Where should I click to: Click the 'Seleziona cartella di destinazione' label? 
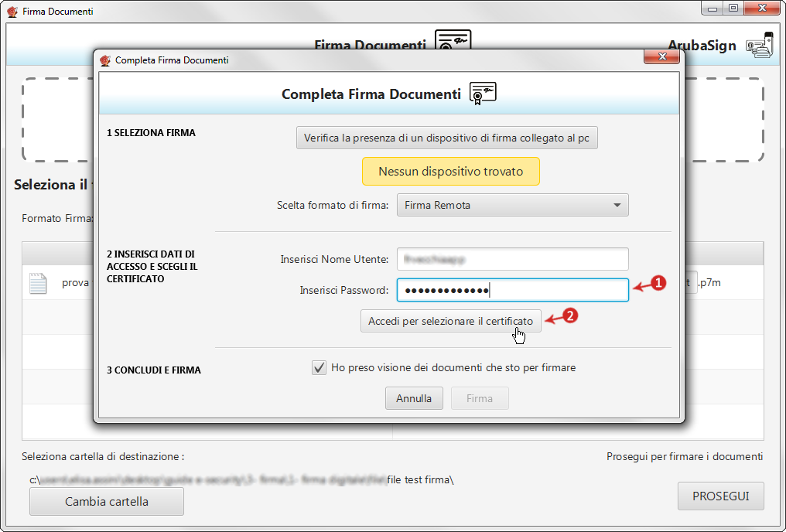pyautogui.click(x=103, y=456)
